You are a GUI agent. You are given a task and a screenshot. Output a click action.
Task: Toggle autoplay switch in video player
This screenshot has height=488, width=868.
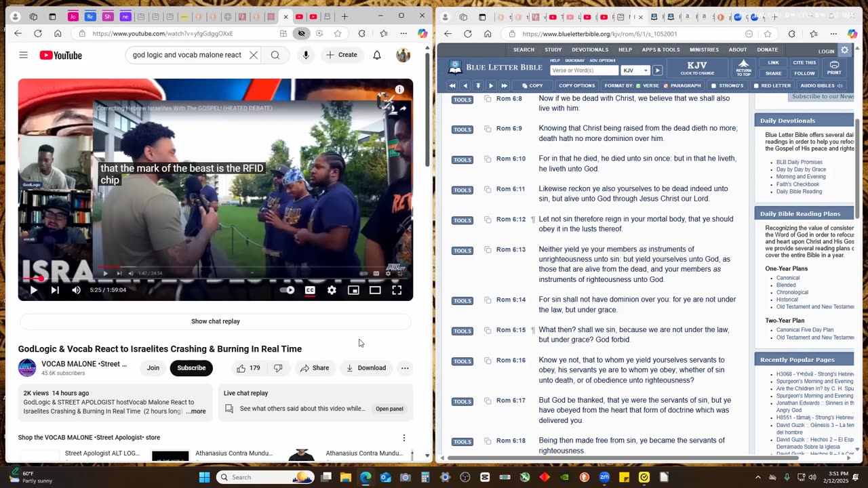(288, 290)
